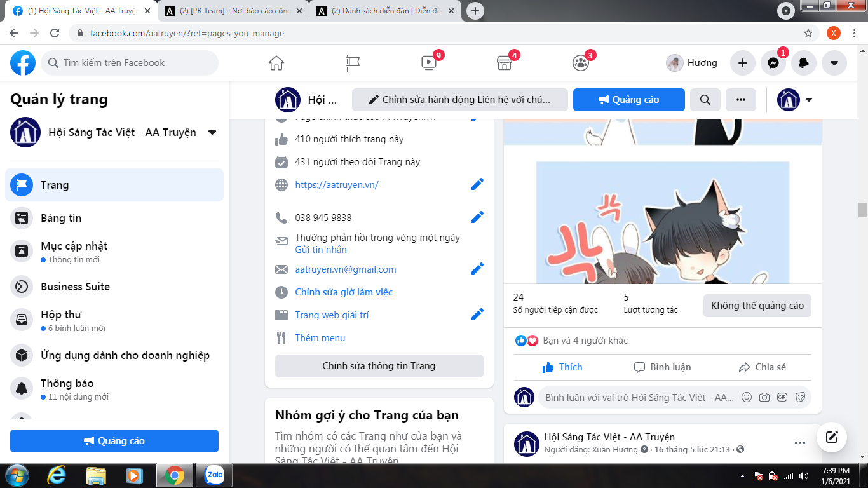
Task: Click aatruyen.vn@gmail.com email link
Action: pos(346,269)
